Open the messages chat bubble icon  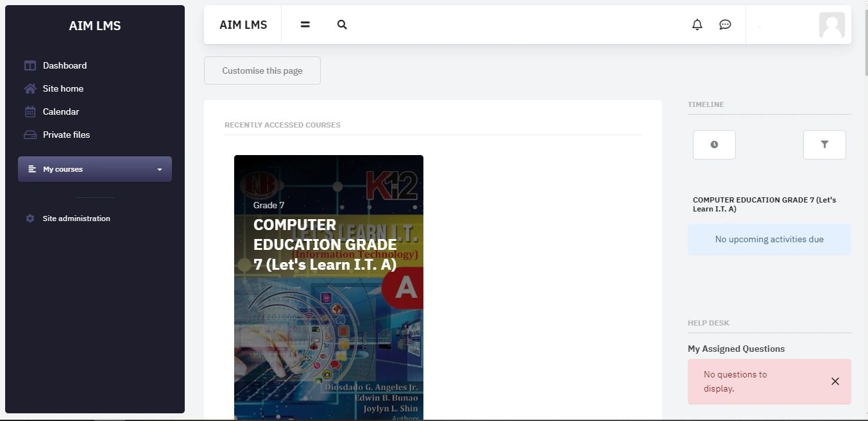point(725,24)
